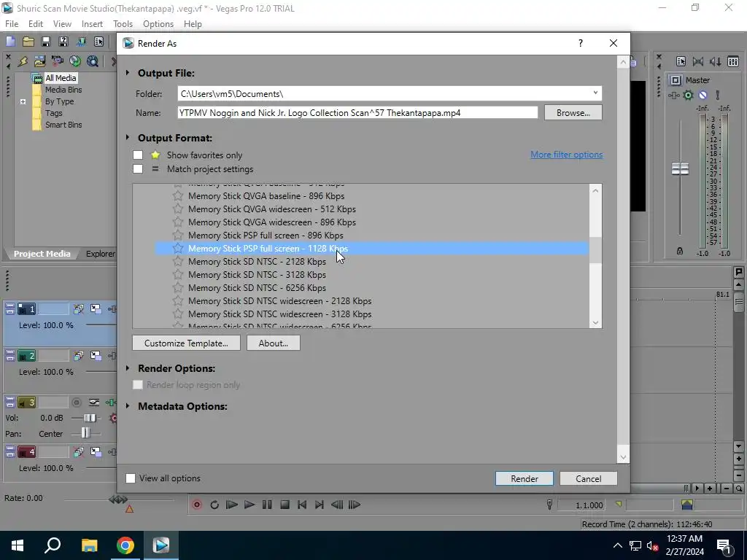Open More filter options link

(566, 155)
